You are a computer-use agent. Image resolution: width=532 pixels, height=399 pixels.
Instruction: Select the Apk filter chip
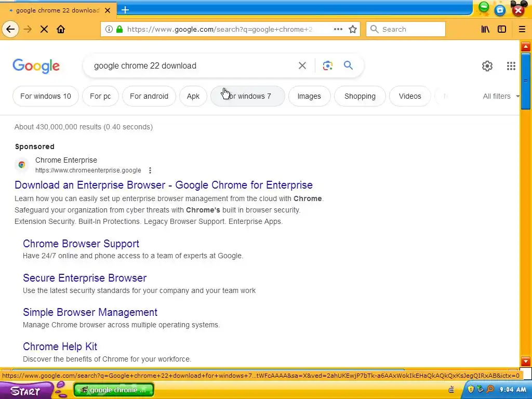[193, 96]
